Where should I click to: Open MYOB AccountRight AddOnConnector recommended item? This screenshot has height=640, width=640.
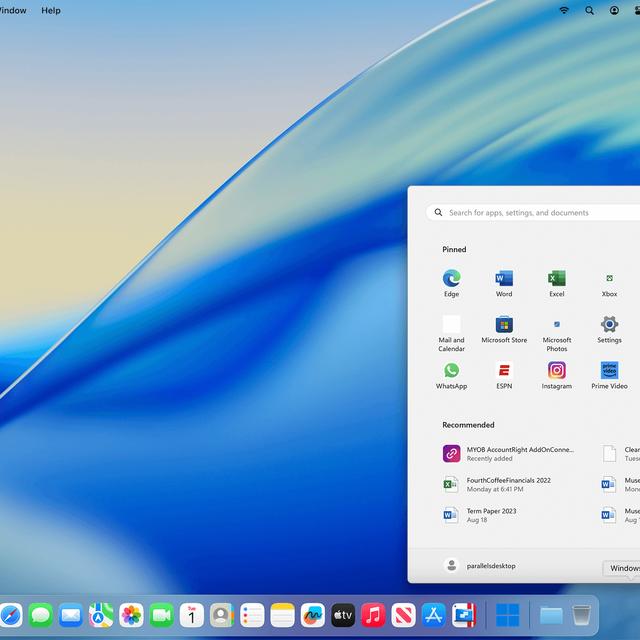pos(509,454)
